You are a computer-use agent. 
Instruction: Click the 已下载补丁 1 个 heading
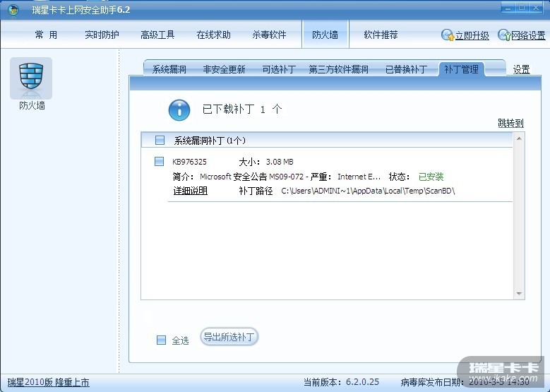[x=242, y=109]
